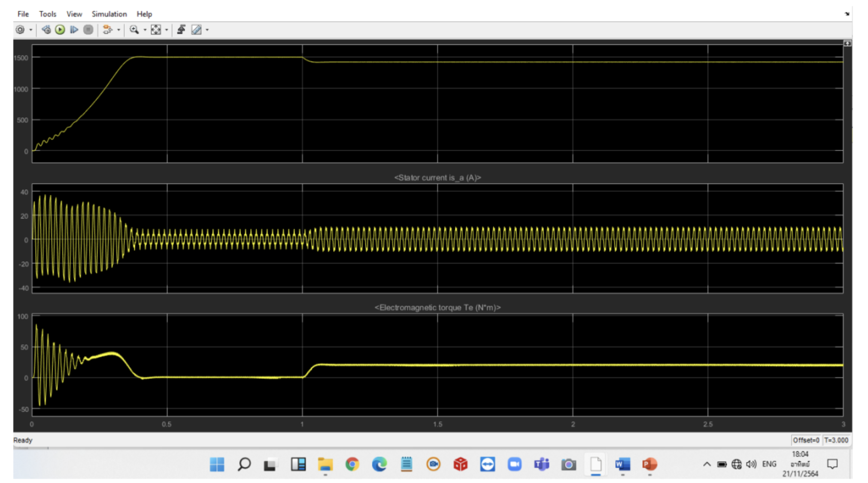Autoscale the axes with fit-to-view
The height and width of the screenshot is (483, 868).
(156, 30)
